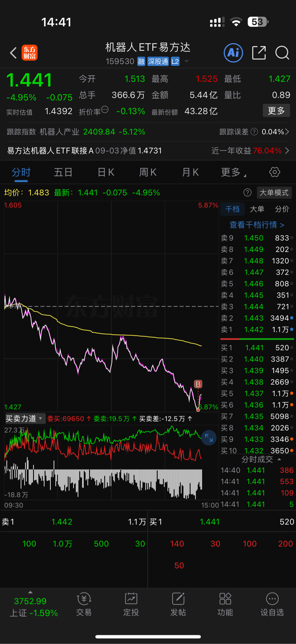
Task: Open 功能 functions icon
Action: click(225, 604)
